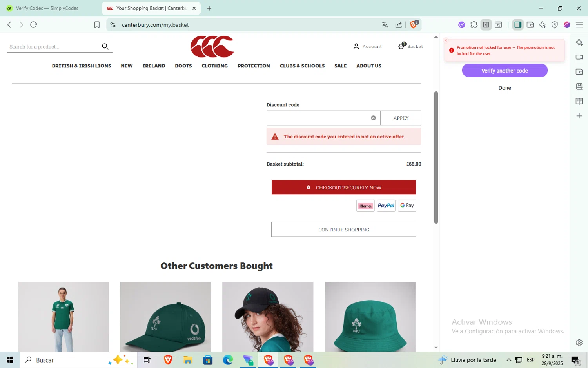Open Microsoft Edge from taskbar
Viewport: 588px width, 368px height.
pyautogui.click(x=228, y=360)
